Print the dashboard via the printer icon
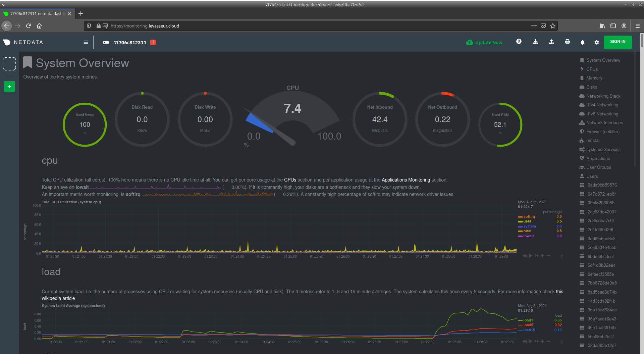Image resolution: width=644 pixels, height=354 pixels. tap(568, 42)
